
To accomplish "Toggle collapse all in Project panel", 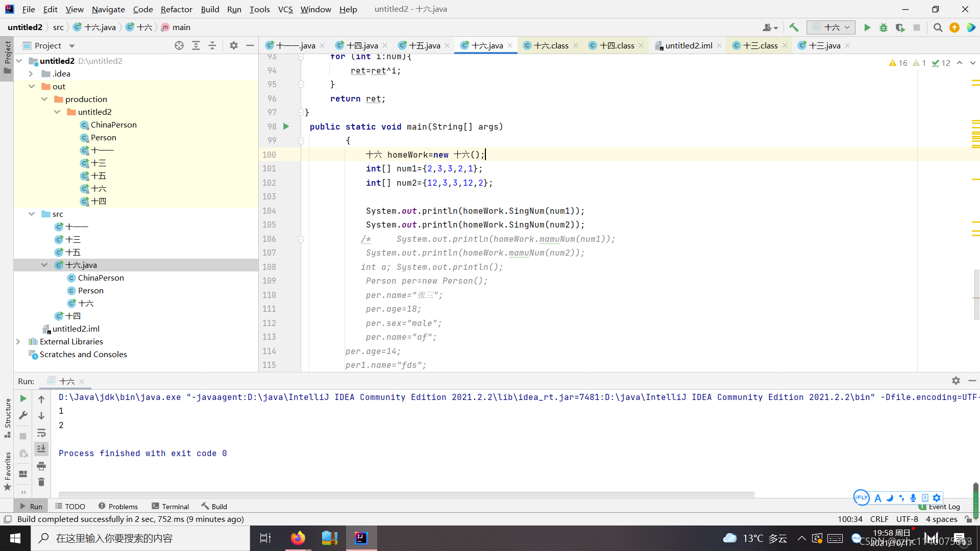I will pos(213,45).
